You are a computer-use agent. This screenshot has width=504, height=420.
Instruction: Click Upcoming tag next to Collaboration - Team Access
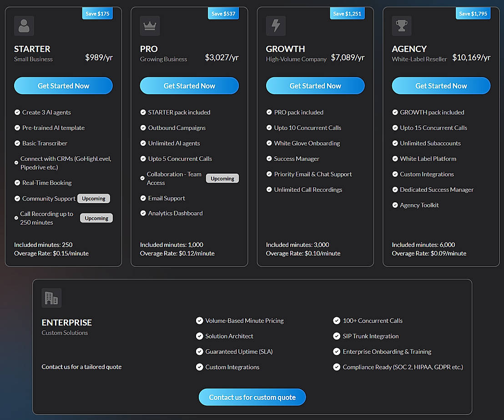click(x=222, y=179)
